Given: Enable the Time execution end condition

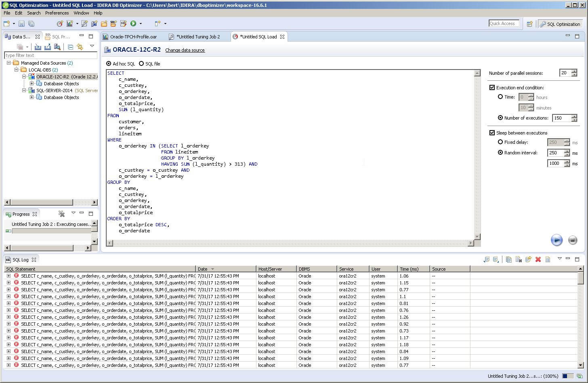Looking at the screenshot, I should (x=501, y=97).
